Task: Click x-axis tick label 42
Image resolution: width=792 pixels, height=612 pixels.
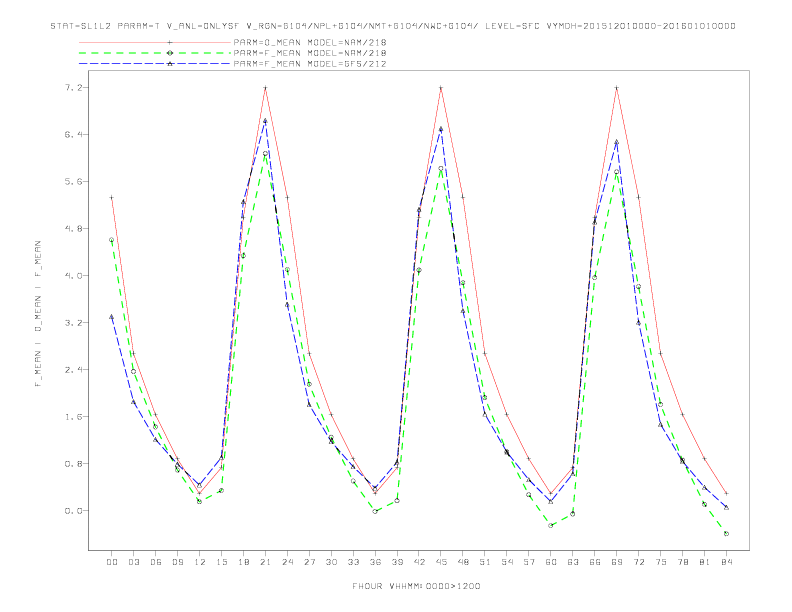Action: (x=419, y=562)
